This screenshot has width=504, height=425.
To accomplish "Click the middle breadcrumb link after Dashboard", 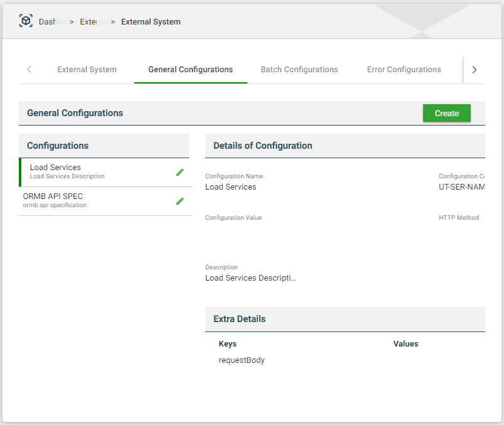I will click(92, 22).
